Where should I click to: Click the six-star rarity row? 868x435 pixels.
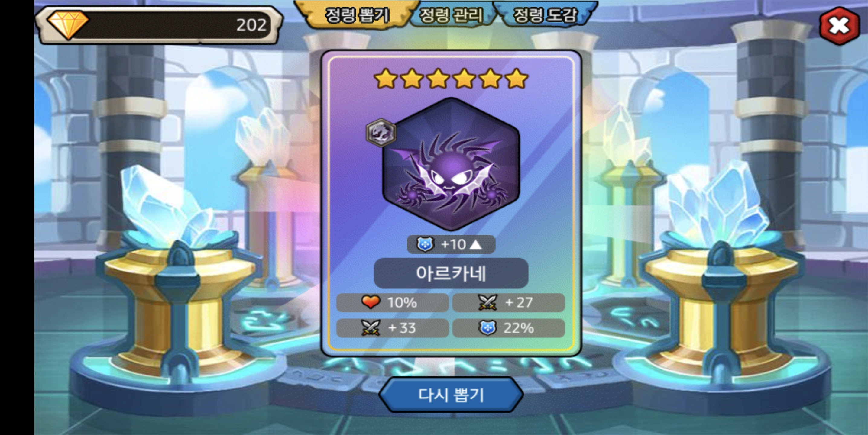point(451,79)
